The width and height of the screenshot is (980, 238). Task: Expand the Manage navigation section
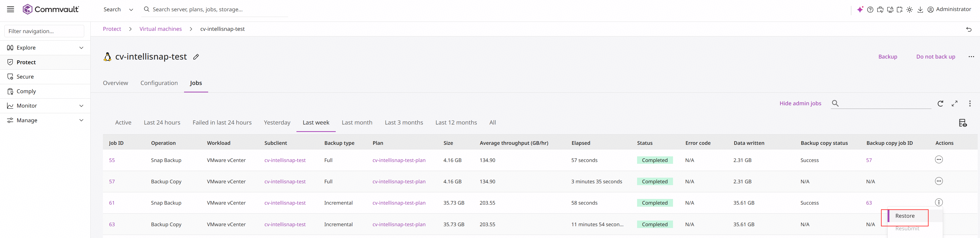[x=45, y=120]
